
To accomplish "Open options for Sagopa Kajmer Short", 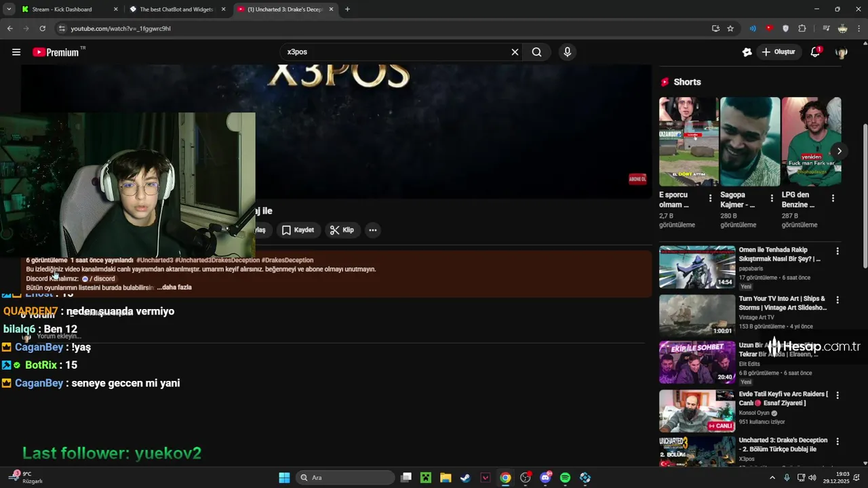I will point(772,199).
